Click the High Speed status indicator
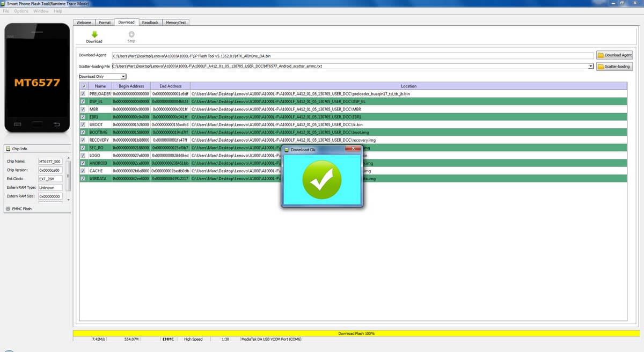The width and height of the screenshot is (644, 352). (193, 339)
